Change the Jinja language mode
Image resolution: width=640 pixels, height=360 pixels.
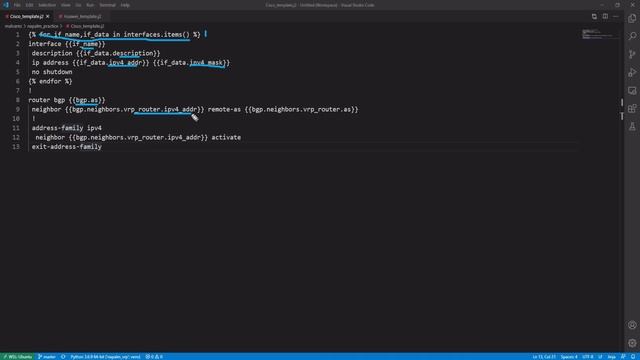click(611, 357)
